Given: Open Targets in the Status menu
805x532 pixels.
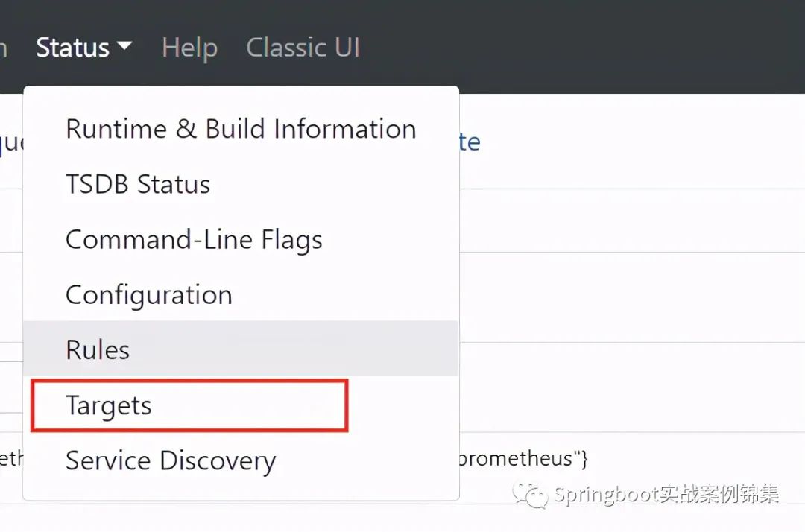Looking at the screenshot, I should tap(189, 405).
